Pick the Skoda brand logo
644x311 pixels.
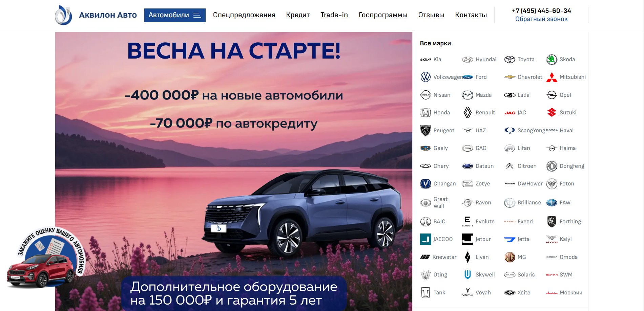552,60
